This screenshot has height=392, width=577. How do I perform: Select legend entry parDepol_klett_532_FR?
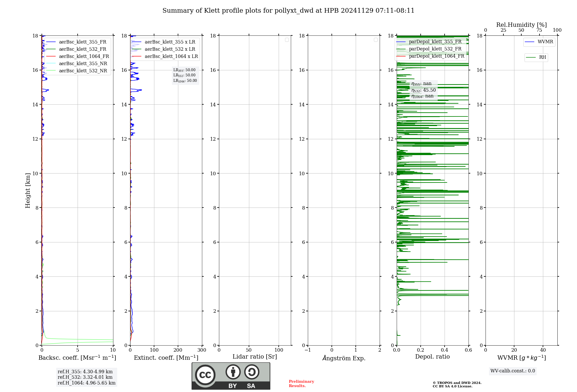429,49
